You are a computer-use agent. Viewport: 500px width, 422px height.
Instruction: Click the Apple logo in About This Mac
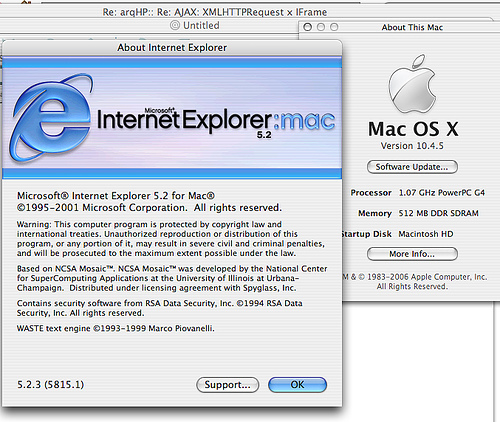point(413,84)
